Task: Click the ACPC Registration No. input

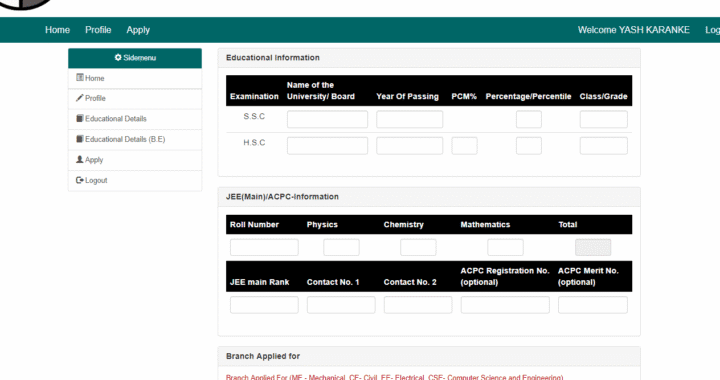Action: point(505,305)
